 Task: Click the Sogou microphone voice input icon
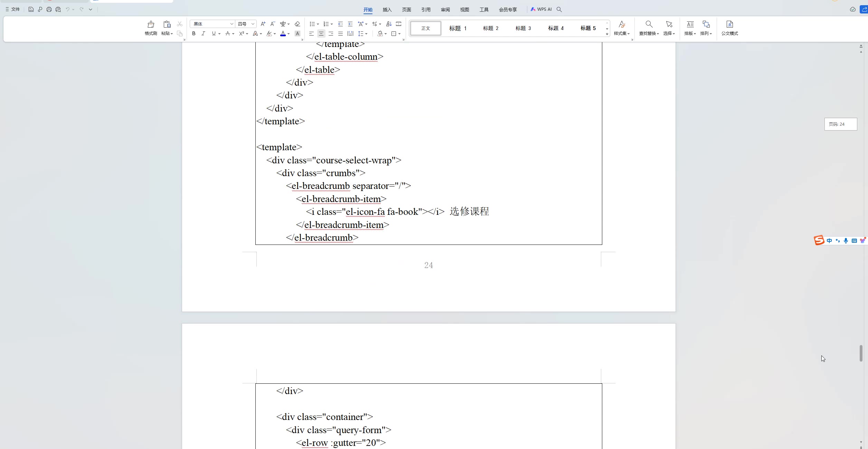click(846, 241)
